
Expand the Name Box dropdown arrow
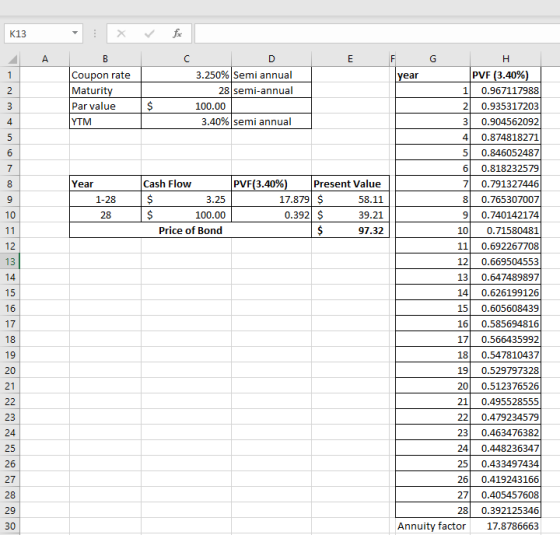pyautogui.click(x=75, y=33)
